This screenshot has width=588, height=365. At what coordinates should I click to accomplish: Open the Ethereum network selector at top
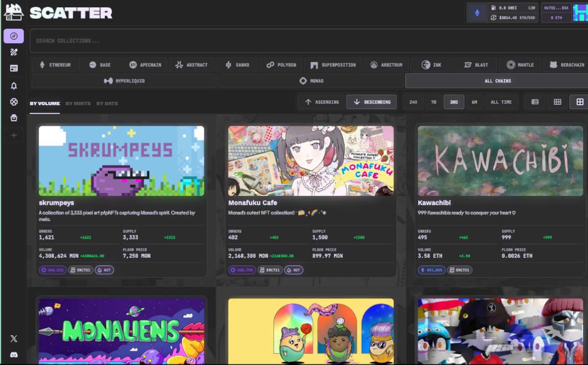click(477, 13)
